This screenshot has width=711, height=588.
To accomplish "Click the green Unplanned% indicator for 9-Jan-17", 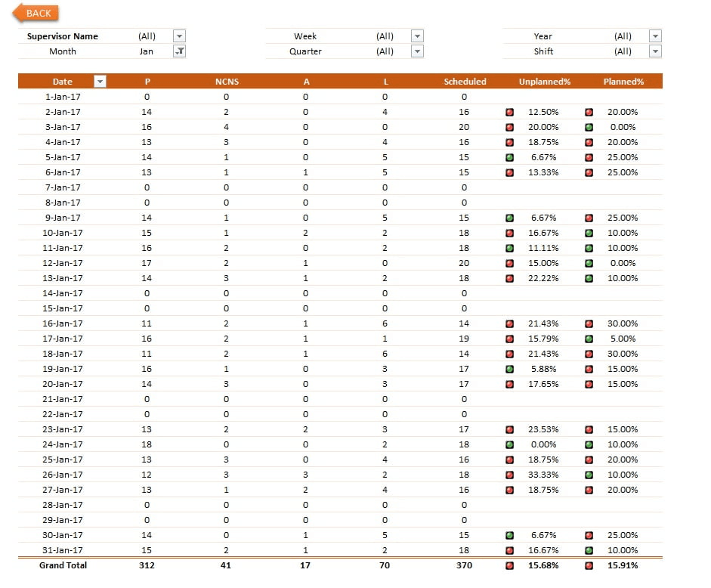I will pos(510,218).
